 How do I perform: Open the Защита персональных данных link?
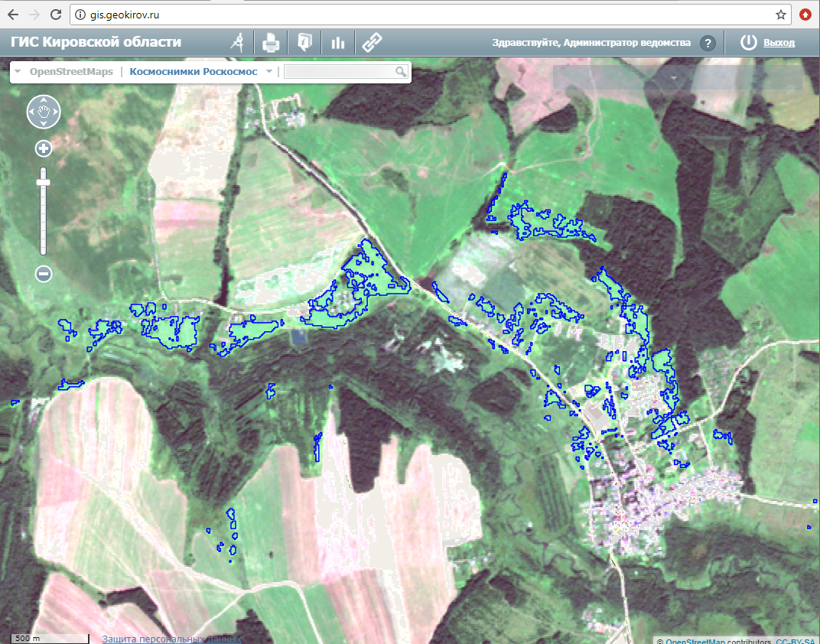coord(172,639)
